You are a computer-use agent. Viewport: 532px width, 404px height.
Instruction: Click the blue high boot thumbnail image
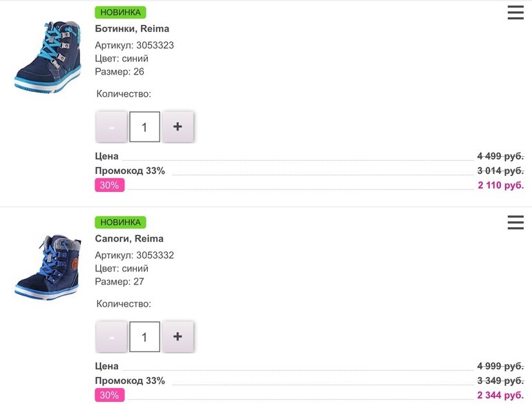click(x=43, y=266)
